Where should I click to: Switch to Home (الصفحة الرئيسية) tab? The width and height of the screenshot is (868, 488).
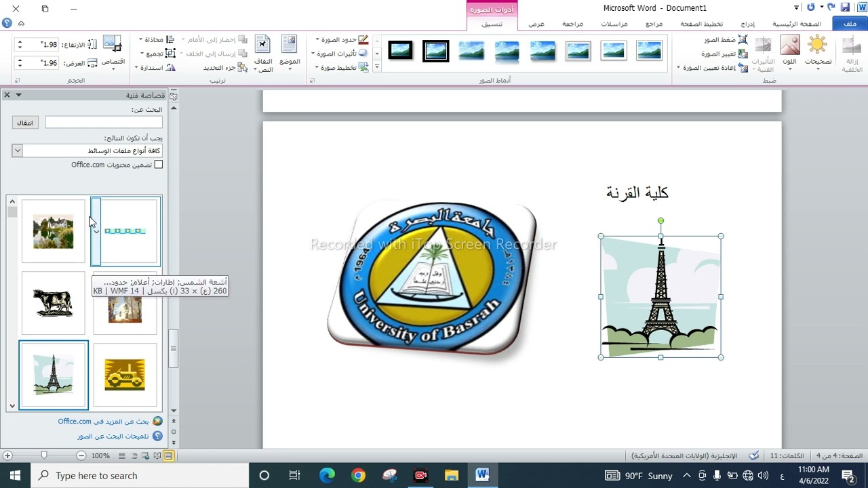click(797, 24)
